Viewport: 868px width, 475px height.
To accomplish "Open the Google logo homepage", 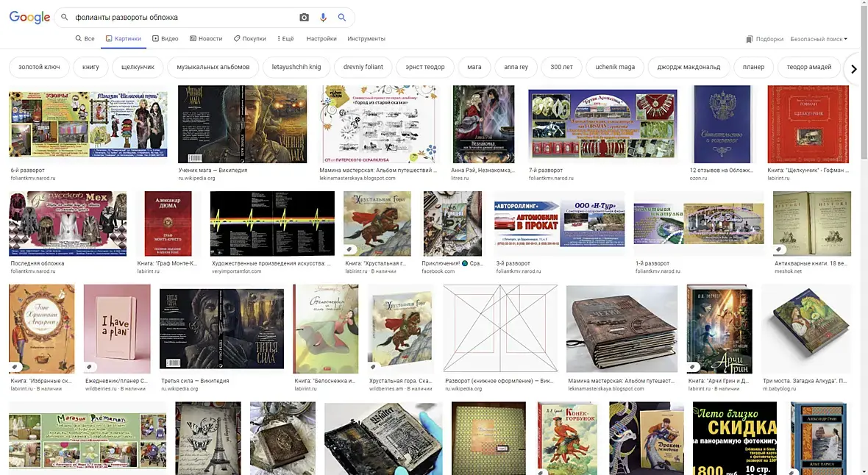I will click(29, 17).
